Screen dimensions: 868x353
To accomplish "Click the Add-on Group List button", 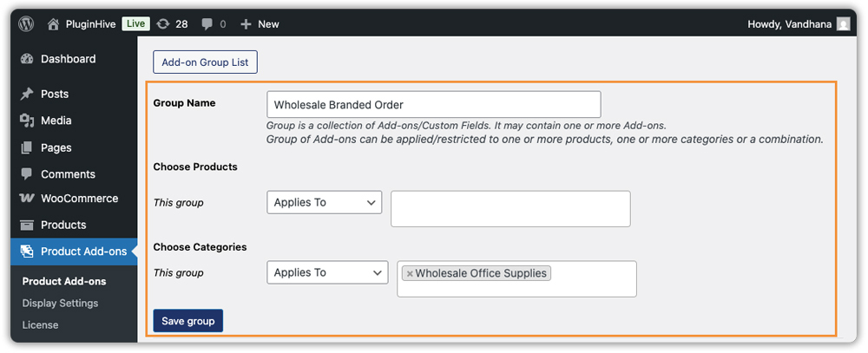I will click(206, 62).
